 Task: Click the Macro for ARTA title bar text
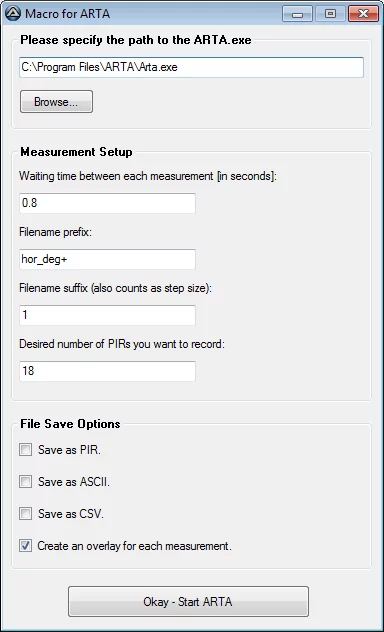point(67,14)
